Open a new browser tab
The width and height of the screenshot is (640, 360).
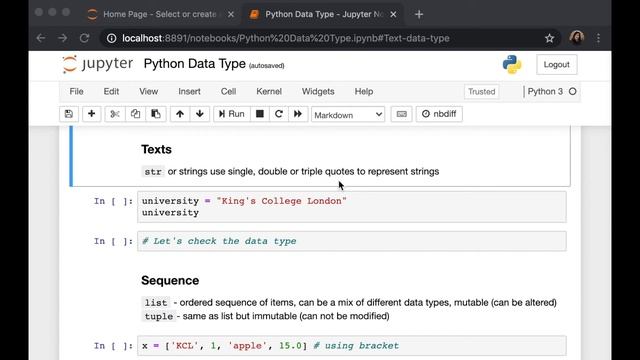(x=419, y=14)
